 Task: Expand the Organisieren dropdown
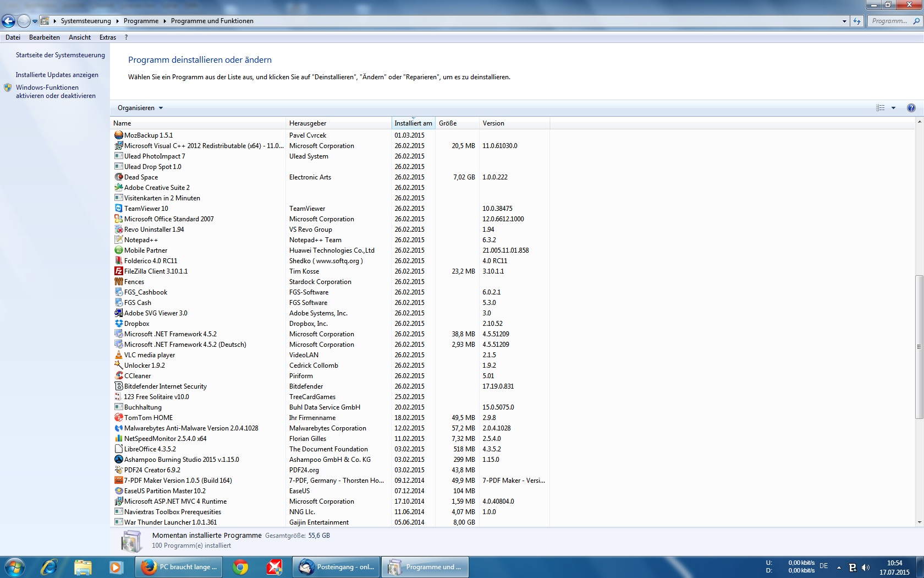140,108
